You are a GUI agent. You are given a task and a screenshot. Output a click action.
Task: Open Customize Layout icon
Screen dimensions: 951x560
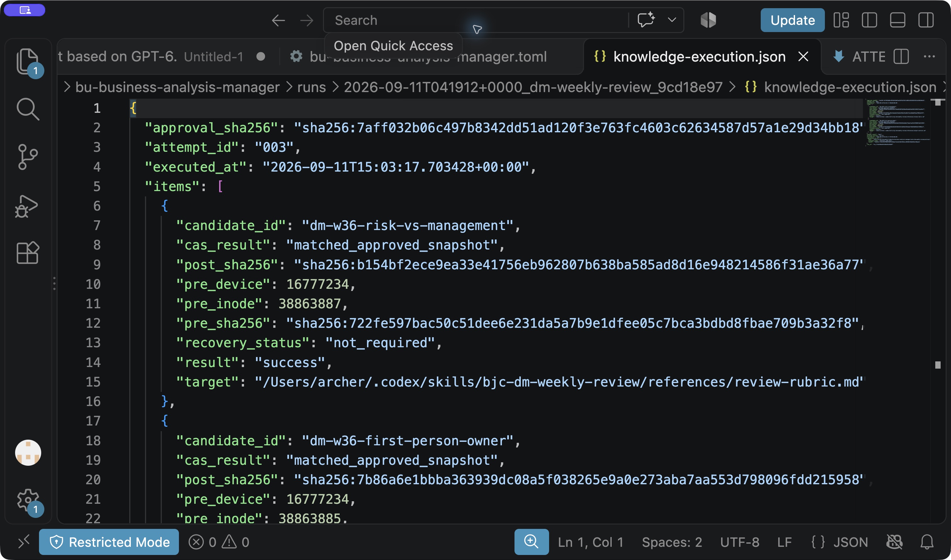point(841,20)
